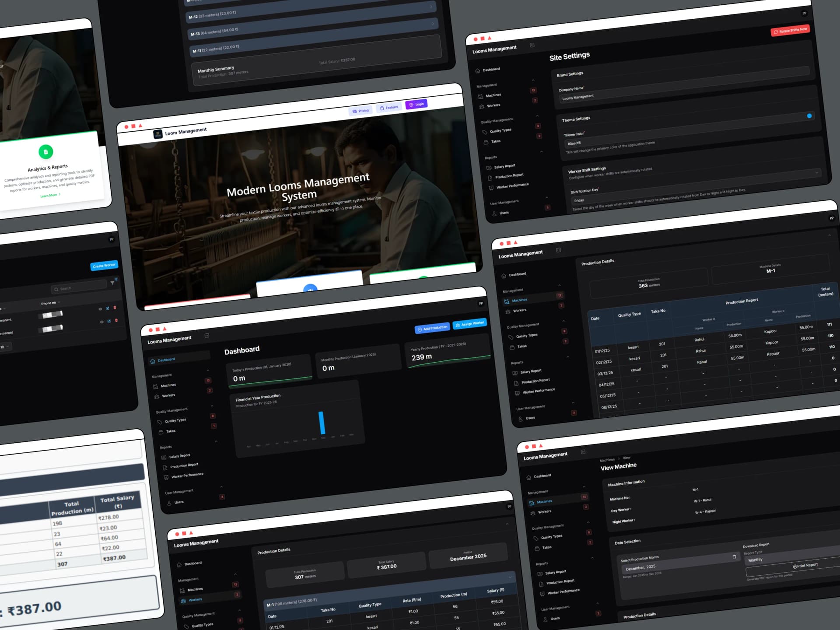Open Quality Types in Site Settings sidebar
The height and width of the screenshot is (630, 840).
click(500, 130)
